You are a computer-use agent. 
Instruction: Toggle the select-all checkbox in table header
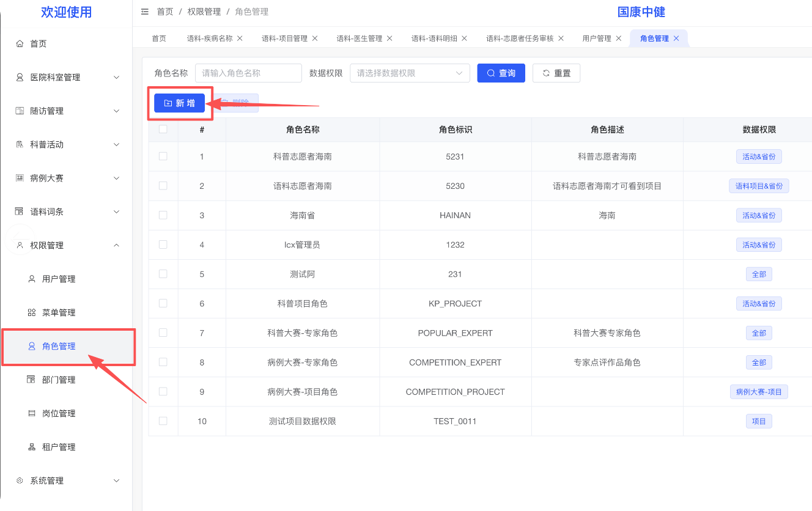(163, 130)
